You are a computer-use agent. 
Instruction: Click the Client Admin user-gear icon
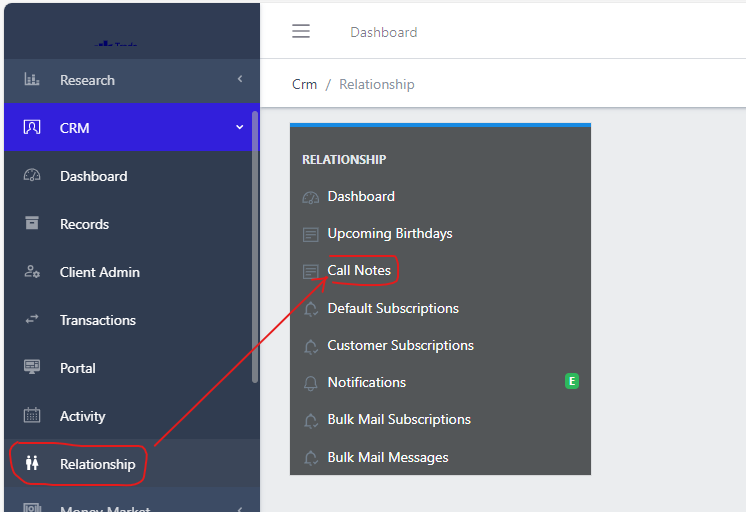[x=32, y=271]
